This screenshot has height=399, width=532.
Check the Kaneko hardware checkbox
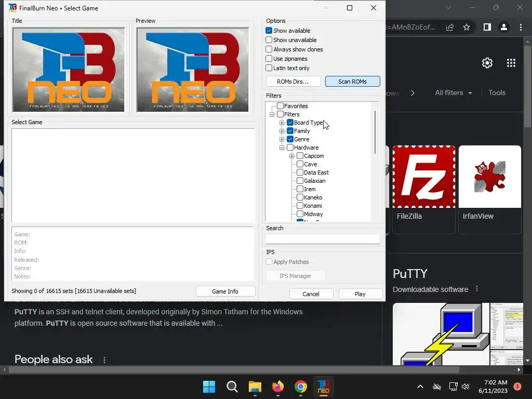(x=300, y=197)
